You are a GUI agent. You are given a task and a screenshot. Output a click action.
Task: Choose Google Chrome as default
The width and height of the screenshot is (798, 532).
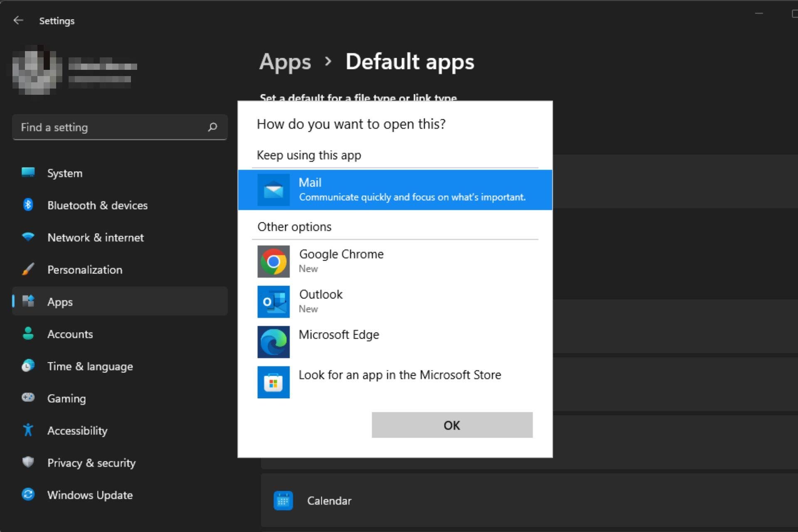(x=395, y=261)
